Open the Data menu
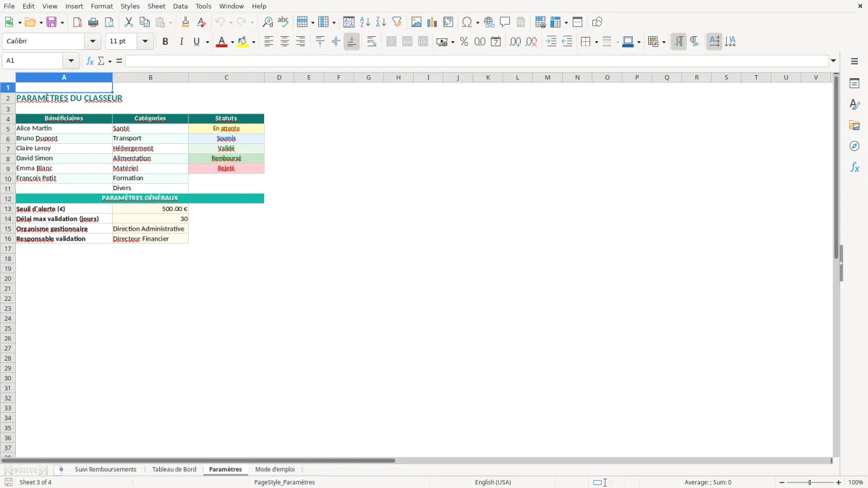868x488 pixels. pyautogui.click(x=180, y=7)
